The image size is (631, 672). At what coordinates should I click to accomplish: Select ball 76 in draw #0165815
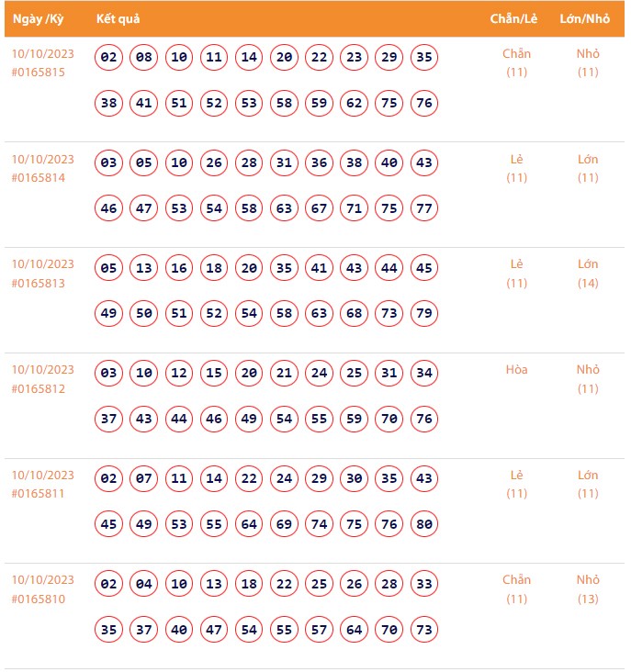pos(423,103)
